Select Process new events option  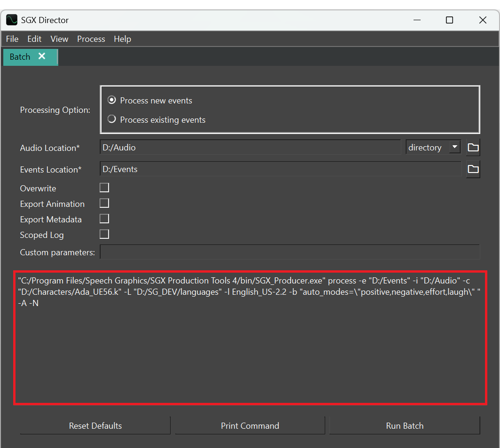tap(112, 100)
